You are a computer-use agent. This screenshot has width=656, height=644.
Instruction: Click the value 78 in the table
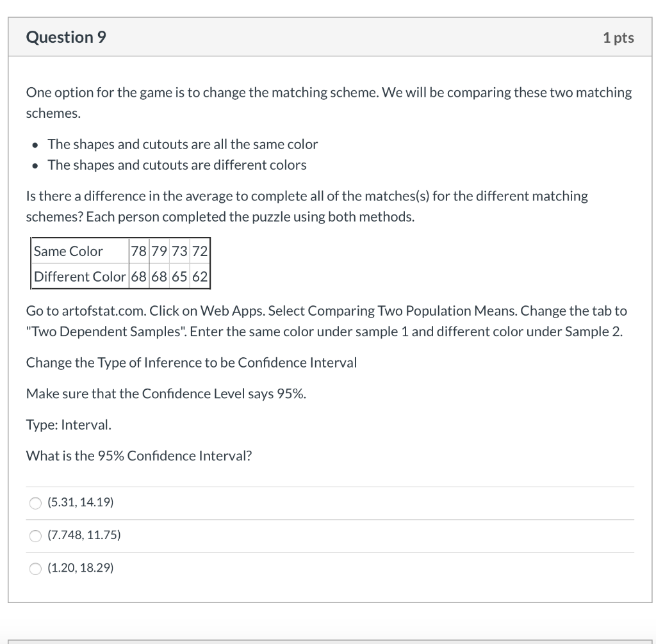pos(138,251)
